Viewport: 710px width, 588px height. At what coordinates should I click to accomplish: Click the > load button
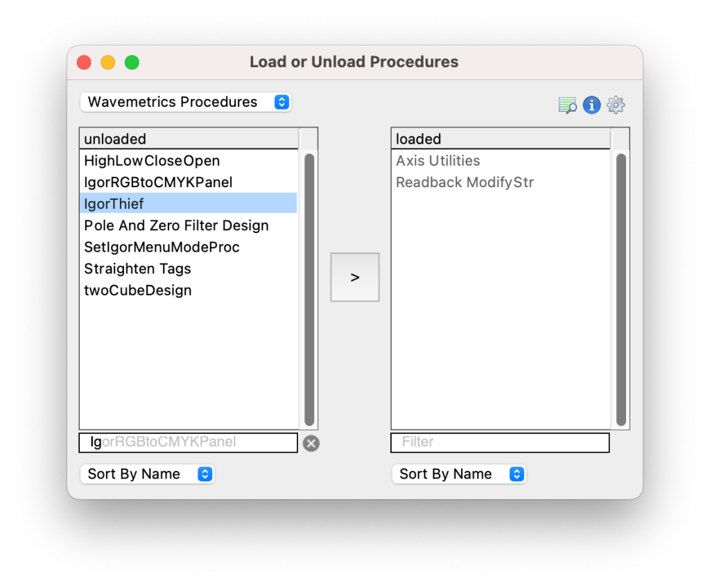[x=355, y=277]
